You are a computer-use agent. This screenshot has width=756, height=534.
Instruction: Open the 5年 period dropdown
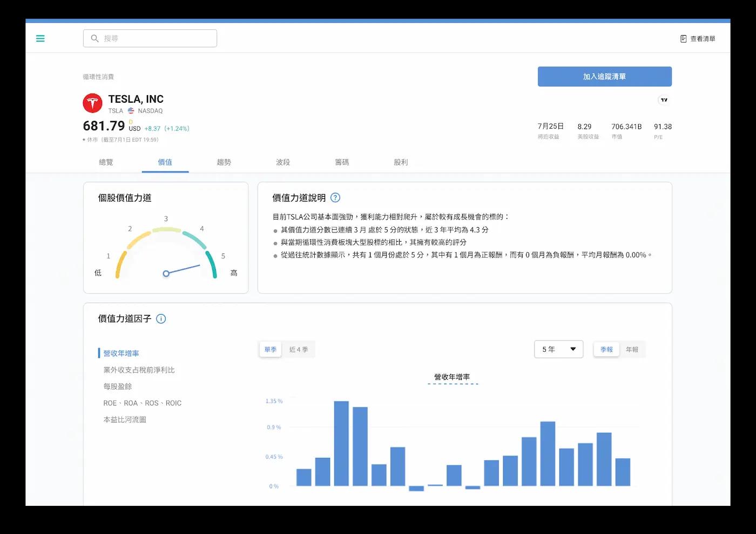pos(558,349)
